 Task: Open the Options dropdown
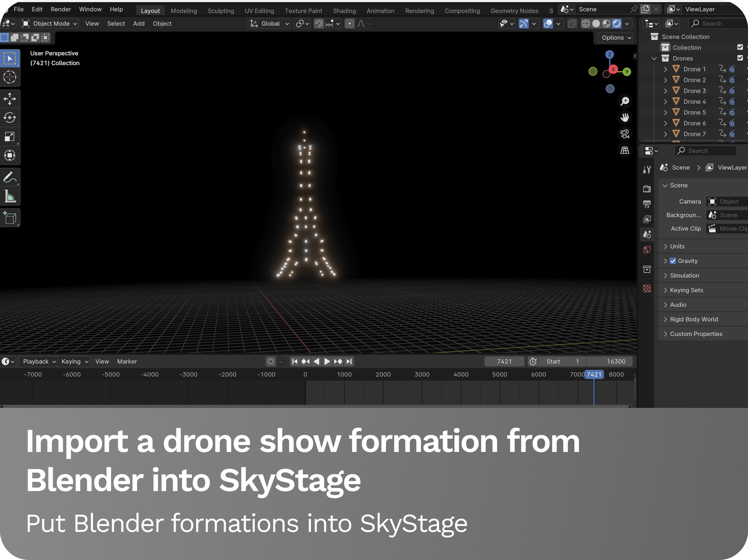616,37
